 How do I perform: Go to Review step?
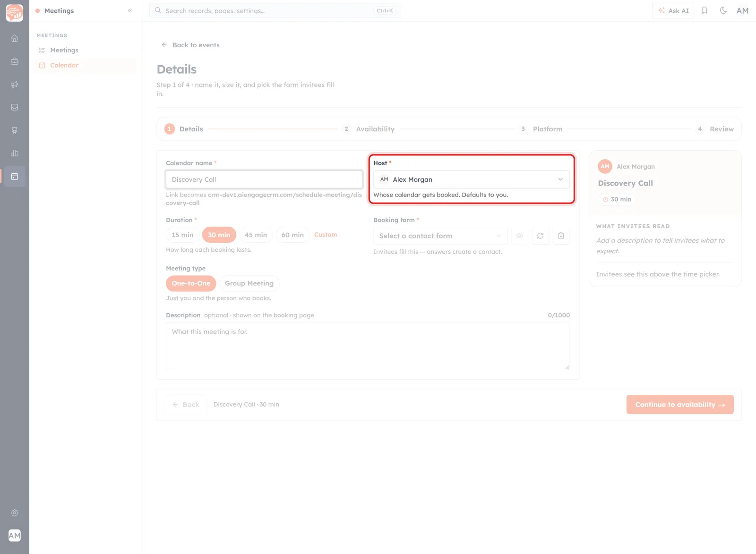714,129
